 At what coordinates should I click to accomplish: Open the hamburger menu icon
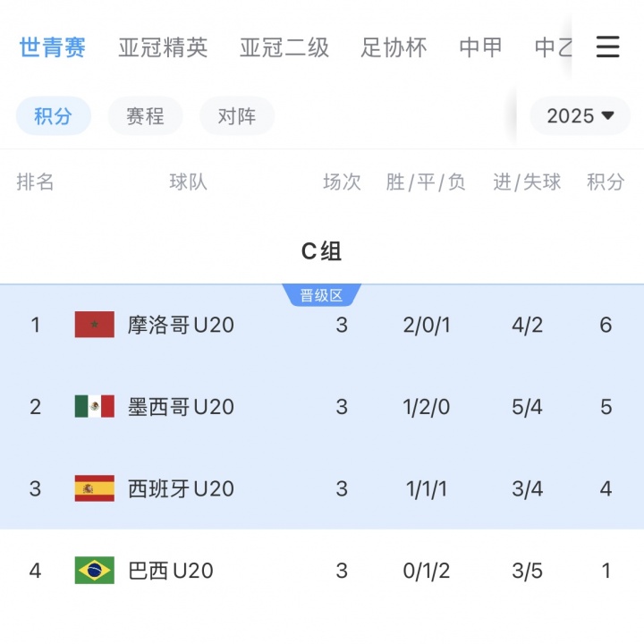click(607, 47)
